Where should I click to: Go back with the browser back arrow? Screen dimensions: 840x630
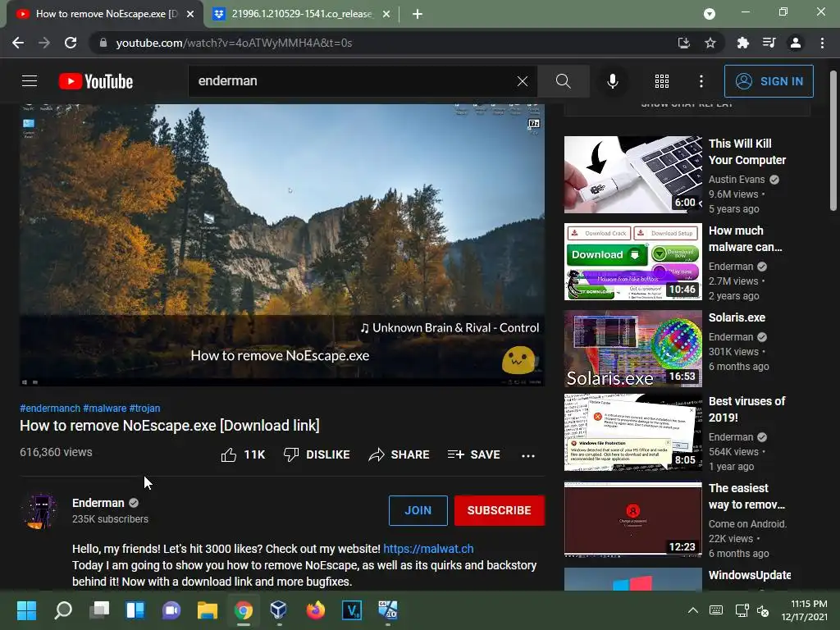pos(18,43)
